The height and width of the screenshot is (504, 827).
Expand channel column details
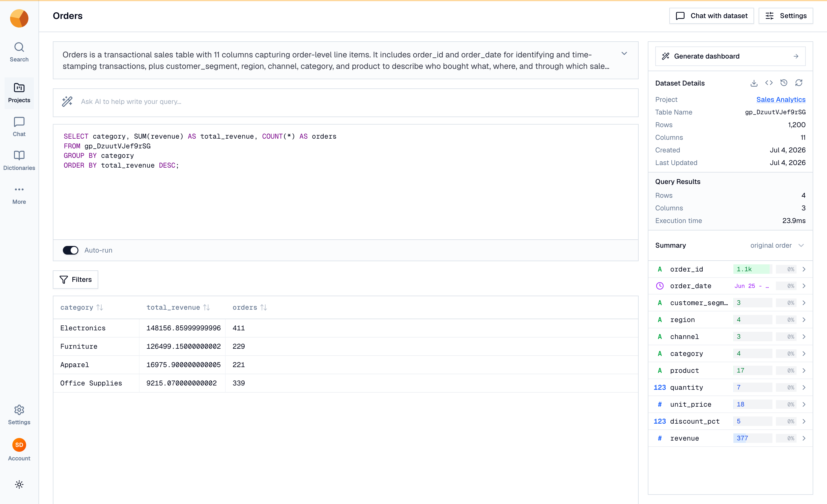(x=804, y=337)
